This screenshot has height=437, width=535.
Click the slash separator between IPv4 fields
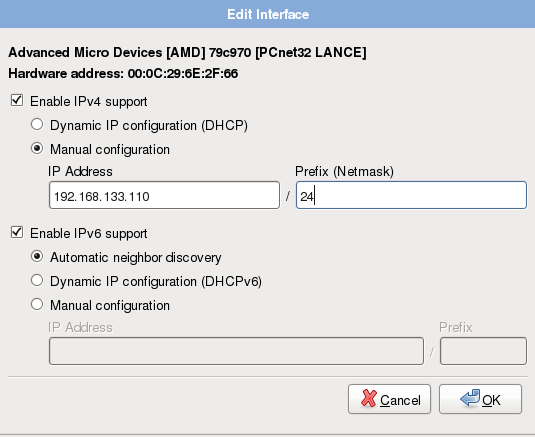pos(288,196)
